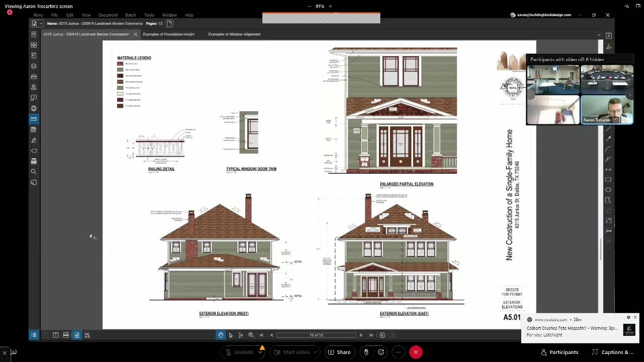Expand the video options arrow beside Start video
The height and width of the screenshot is (362, 644).
315,352
